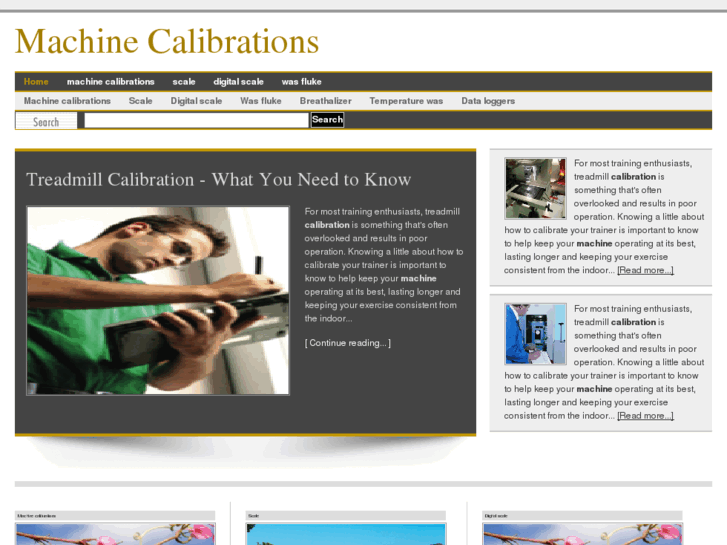727x545 pixels.
Task: Click the bottom-right flower image thumbnail
Action: click(x=581, y=534)
